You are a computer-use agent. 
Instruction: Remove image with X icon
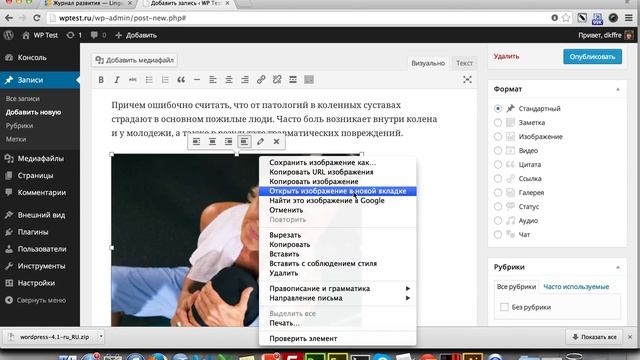276,142
